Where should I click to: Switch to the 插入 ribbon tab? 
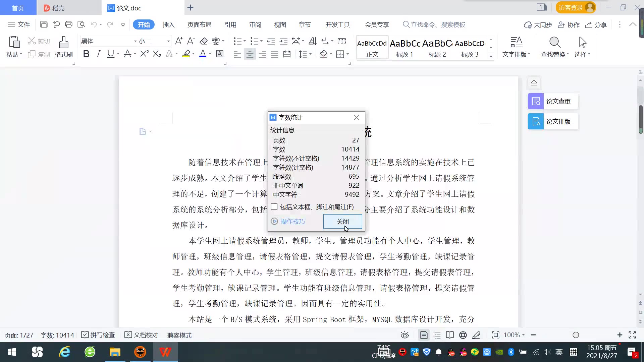tap(168, 25)
